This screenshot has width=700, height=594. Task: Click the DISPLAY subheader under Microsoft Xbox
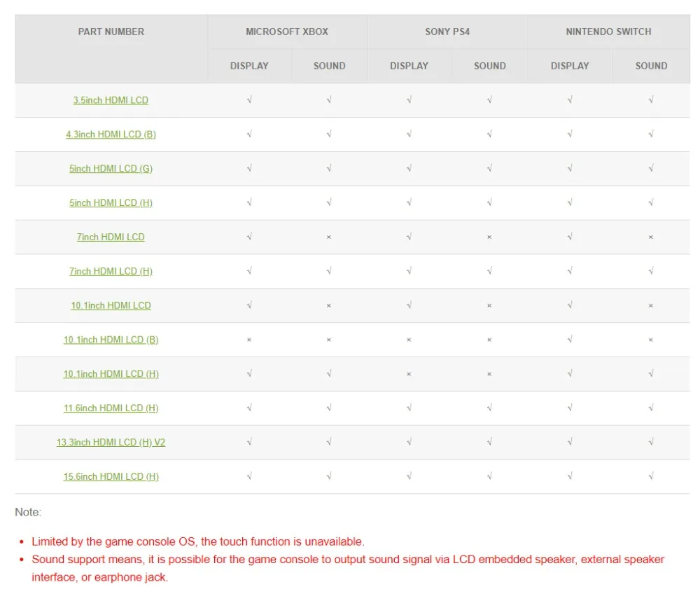[249, 66]
